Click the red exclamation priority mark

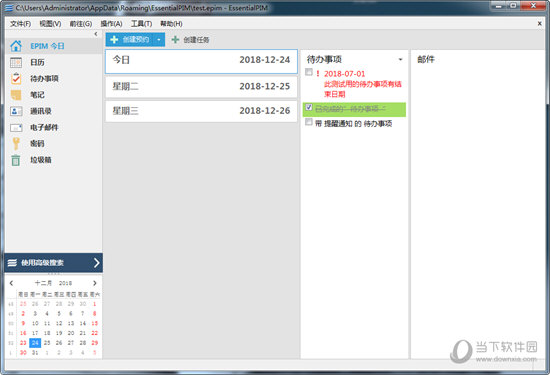click(318, 74)
